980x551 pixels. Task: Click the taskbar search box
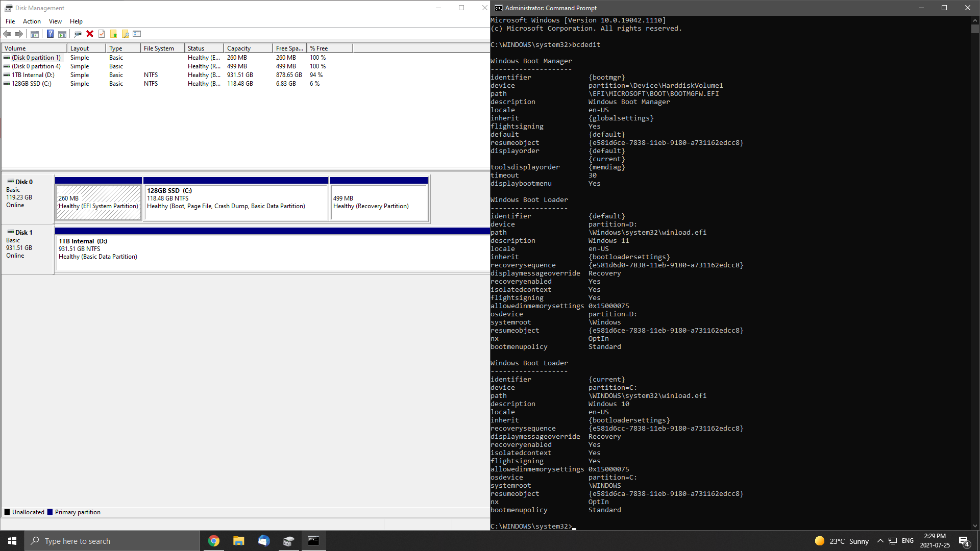(x=112, y=541)
